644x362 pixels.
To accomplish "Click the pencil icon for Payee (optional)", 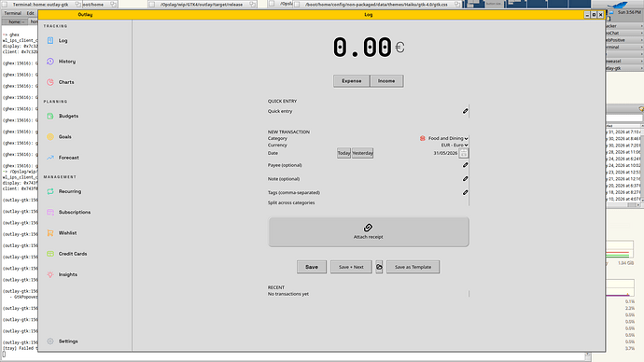I will coord(466,165).
